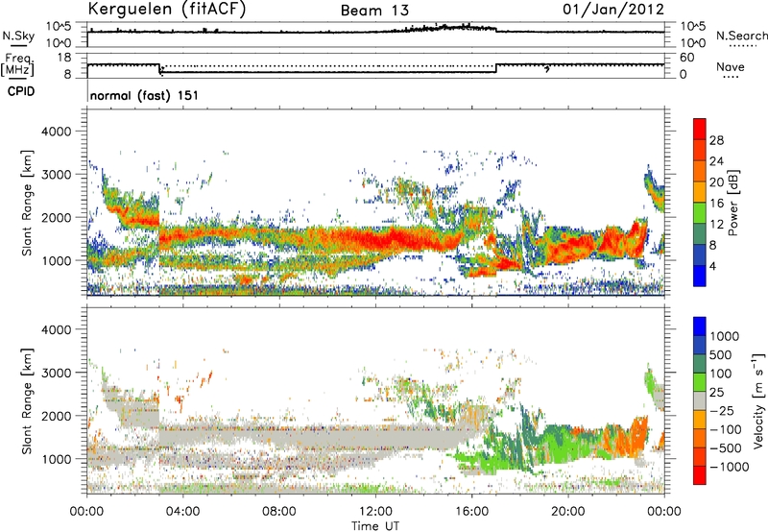Select the "16" label on Power colorbar

tap(716, 204)
